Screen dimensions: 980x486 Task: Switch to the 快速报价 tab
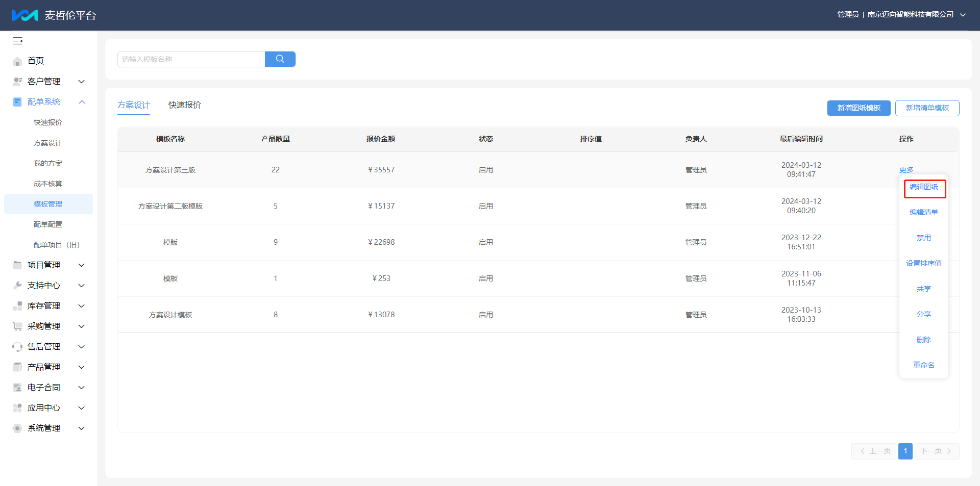click(x=185, y=105)
